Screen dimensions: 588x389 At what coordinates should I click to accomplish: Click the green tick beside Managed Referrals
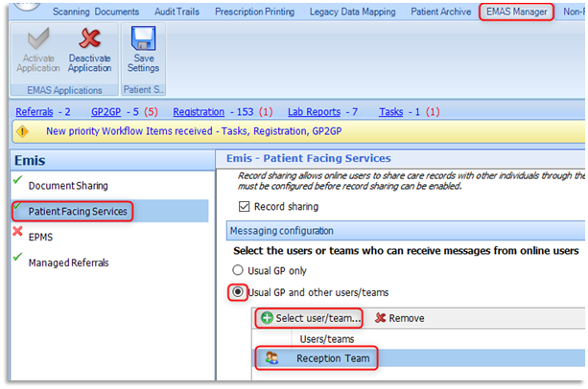(x=17, y=257)
